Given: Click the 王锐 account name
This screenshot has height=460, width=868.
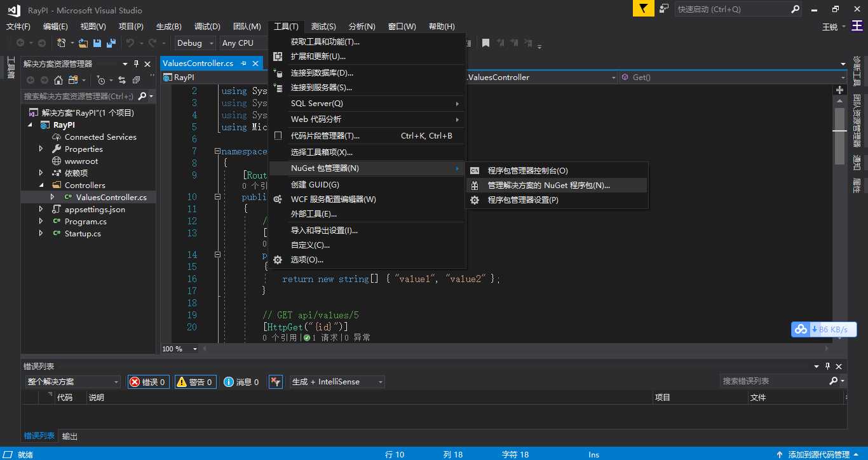Looking at the screenshot, I should tap(831, 27).
